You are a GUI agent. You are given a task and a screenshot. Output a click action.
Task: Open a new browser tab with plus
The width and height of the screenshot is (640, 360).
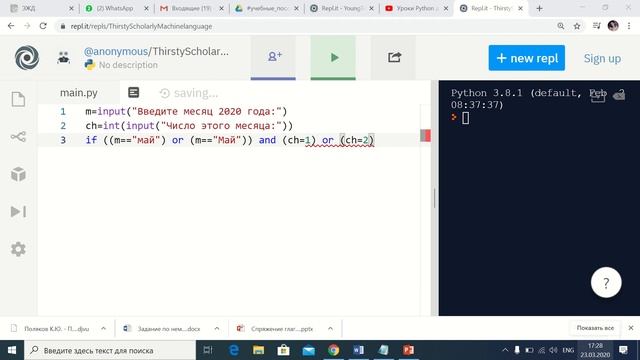click(539, 8)
